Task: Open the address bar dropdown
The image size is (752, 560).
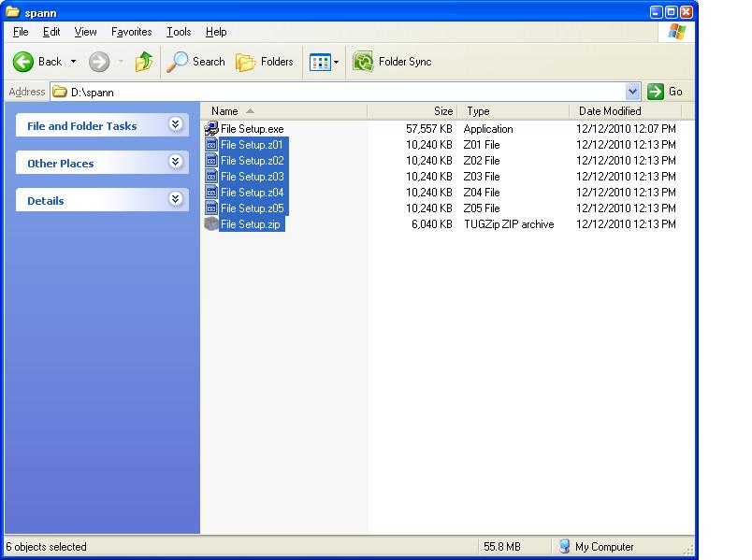Action: pos(632,92)
